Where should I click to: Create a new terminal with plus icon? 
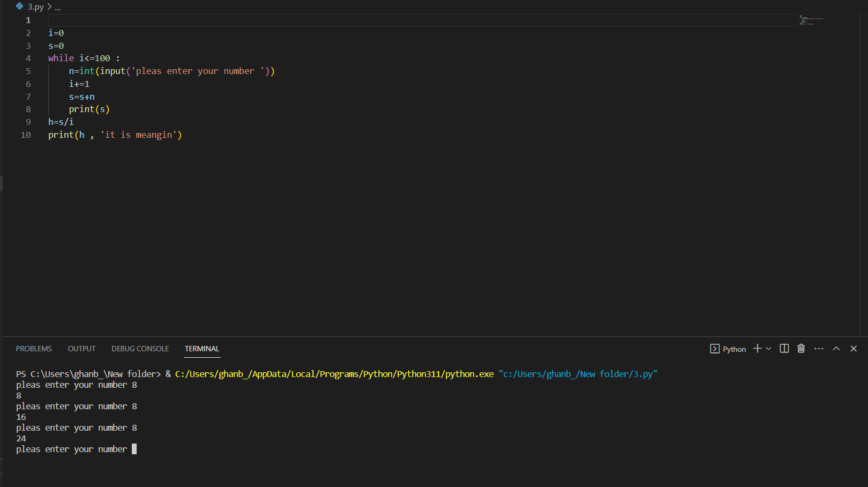tap(757, 349)
